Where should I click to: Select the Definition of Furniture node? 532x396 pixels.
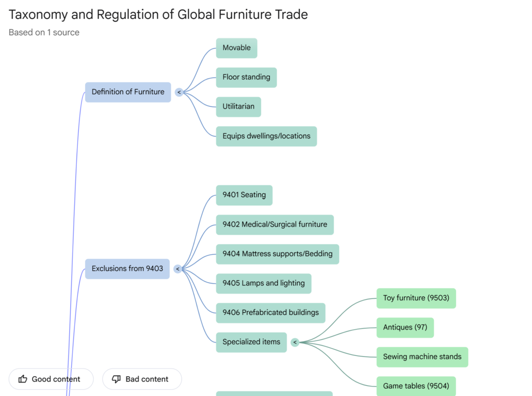(x=128, y=92)
